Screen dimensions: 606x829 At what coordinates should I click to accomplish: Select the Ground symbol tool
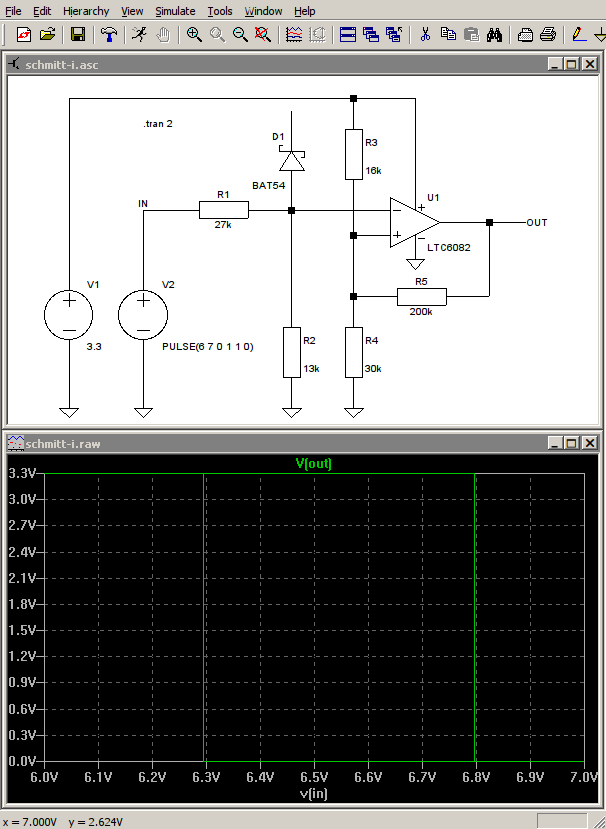[x=600, y=35]
